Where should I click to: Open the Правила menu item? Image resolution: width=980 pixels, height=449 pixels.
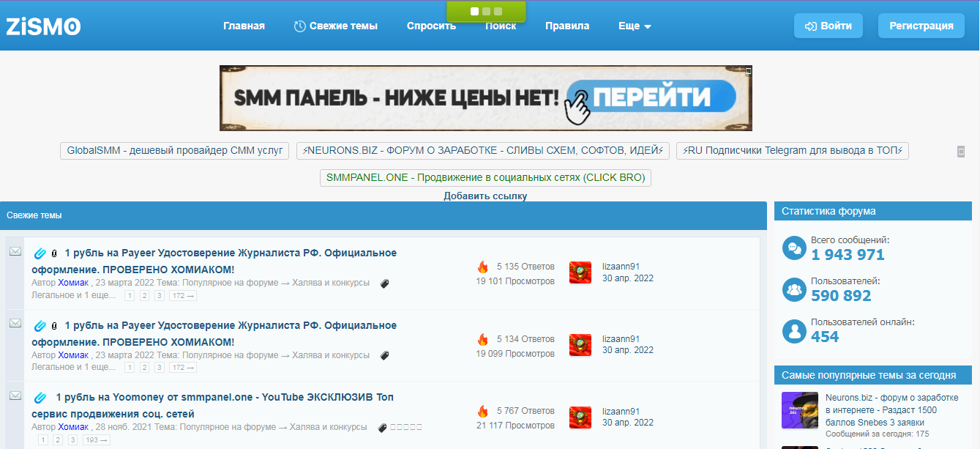566,26
